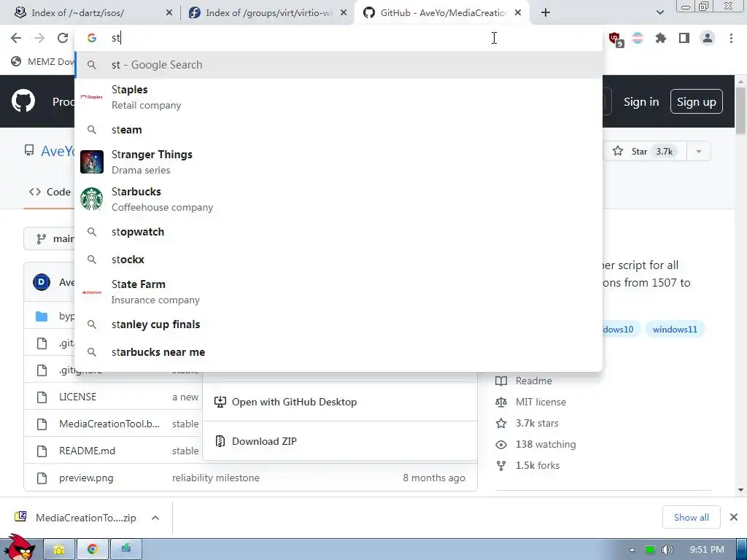The height and width of the screenshot is (560, 747).
Task: Open the MediaCreationTool.bat file
Action: click(x=109, y=424)
